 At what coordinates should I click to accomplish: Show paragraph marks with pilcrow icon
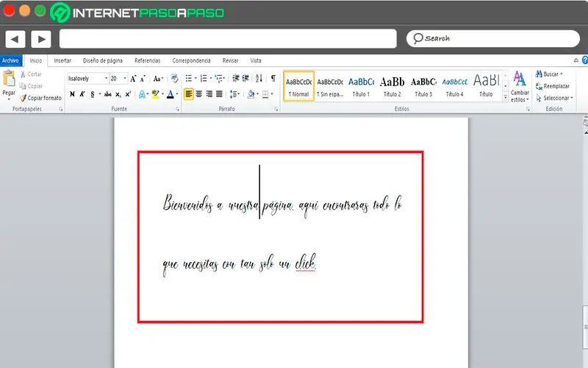(273, 78)
